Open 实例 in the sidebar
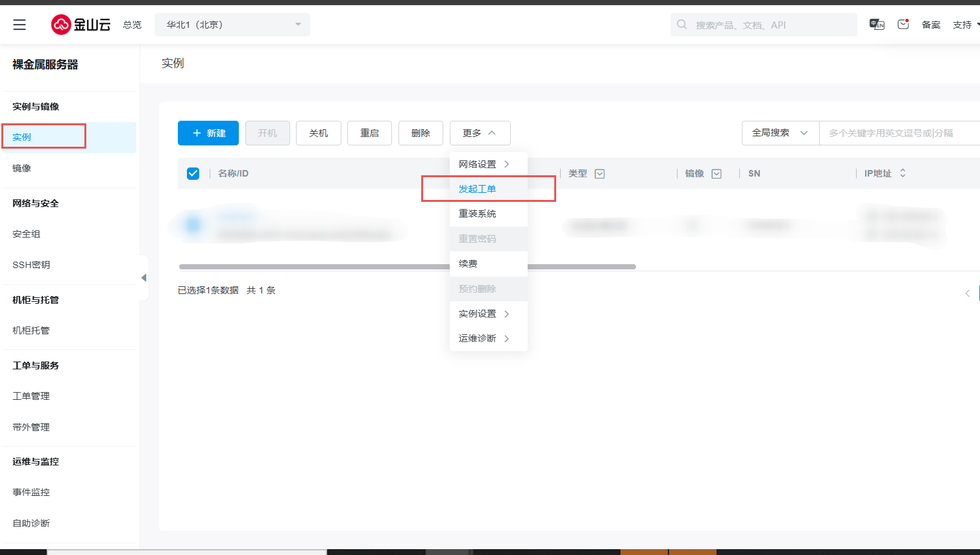The image size is (980, 555). [68, 137]
